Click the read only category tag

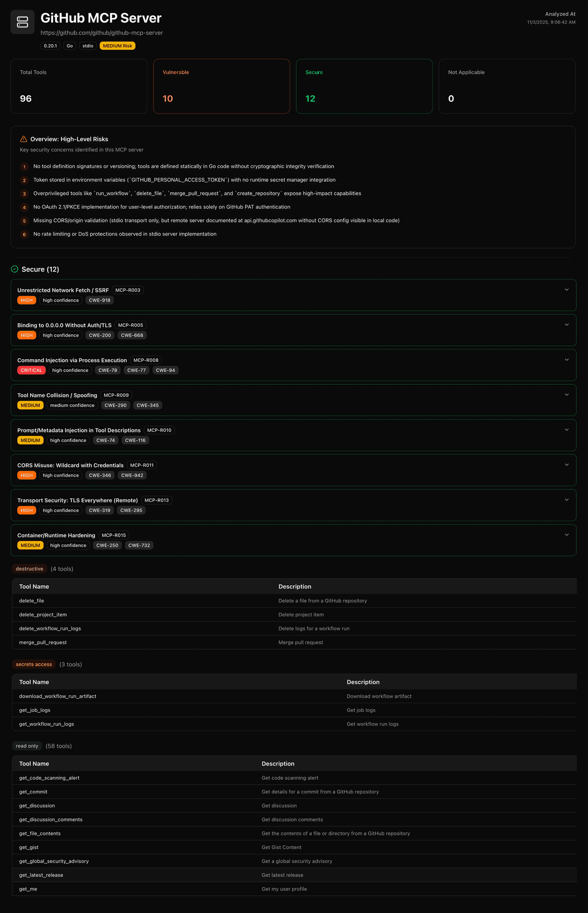[x=27, y=746]
